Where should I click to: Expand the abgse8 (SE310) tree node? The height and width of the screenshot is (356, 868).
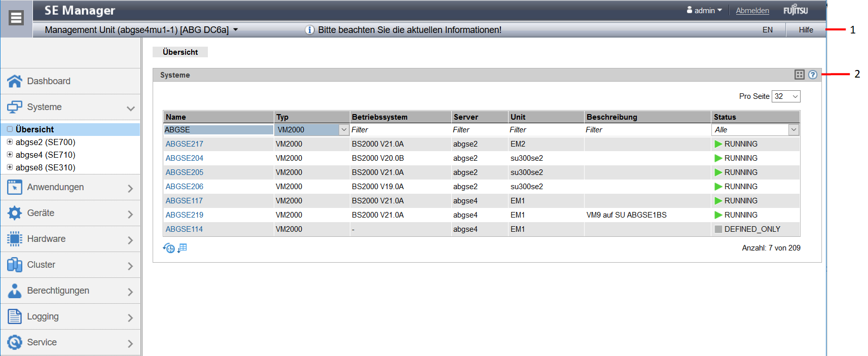pos(10,167)
